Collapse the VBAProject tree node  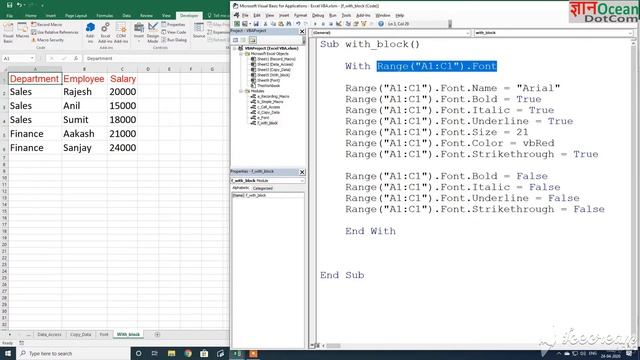tap(234, 48)
